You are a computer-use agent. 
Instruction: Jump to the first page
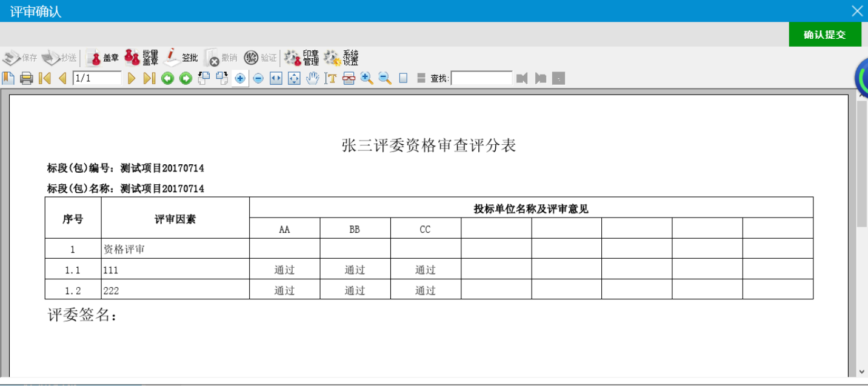[x=44, y=78]
